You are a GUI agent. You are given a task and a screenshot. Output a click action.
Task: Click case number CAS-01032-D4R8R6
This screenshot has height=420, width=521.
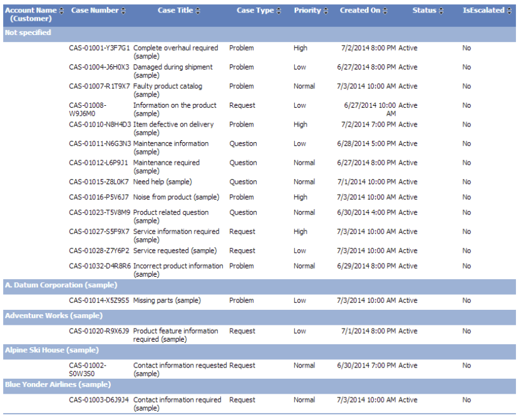tap(100, 266)
